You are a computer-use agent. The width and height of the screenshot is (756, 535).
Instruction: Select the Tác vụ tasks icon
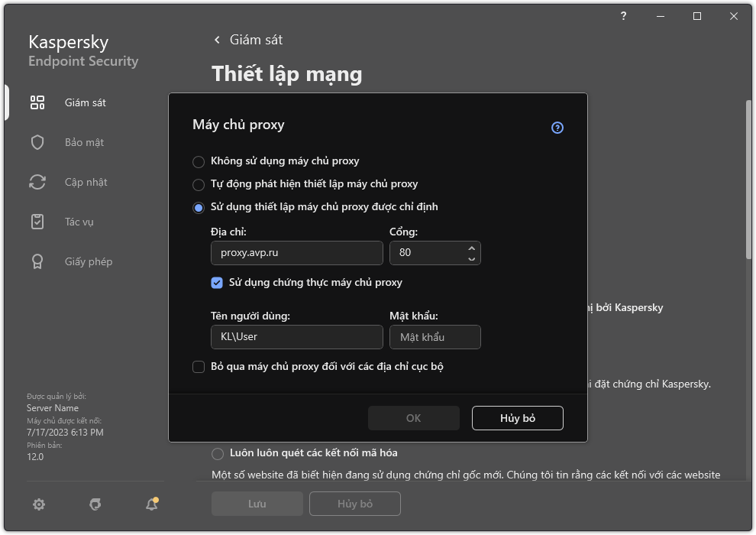[x=37, y=221]
